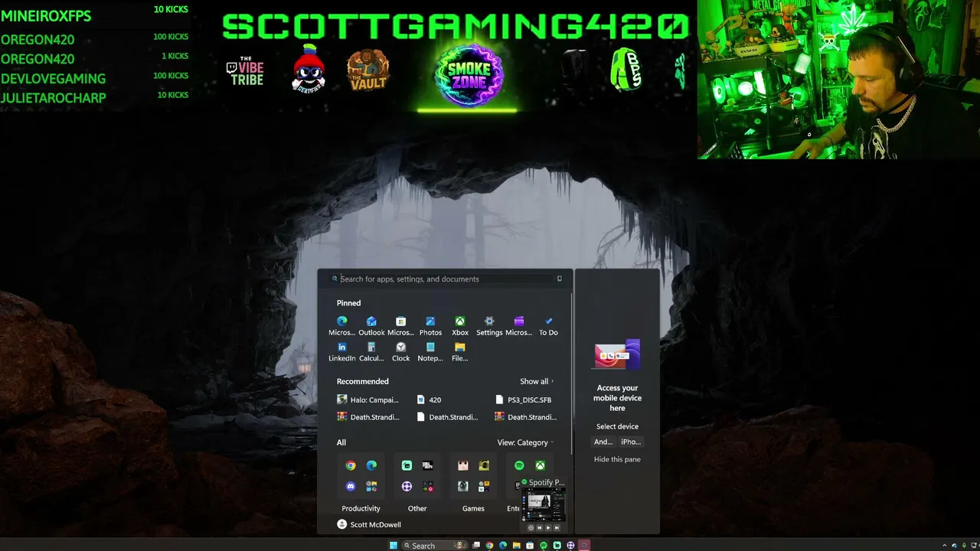
Task: Open the pinned Microsoft Store app
Action: click(400, 326)
